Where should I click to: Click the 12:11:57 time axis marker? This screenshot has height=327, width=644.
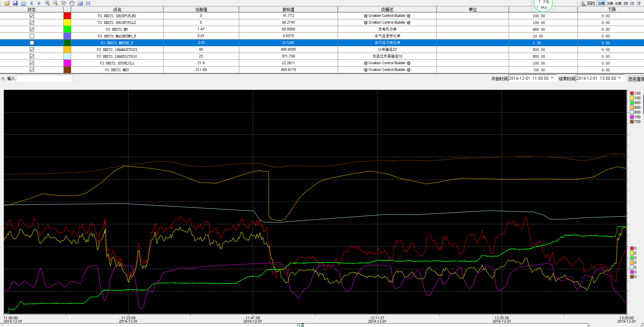(x=377, y=320)
